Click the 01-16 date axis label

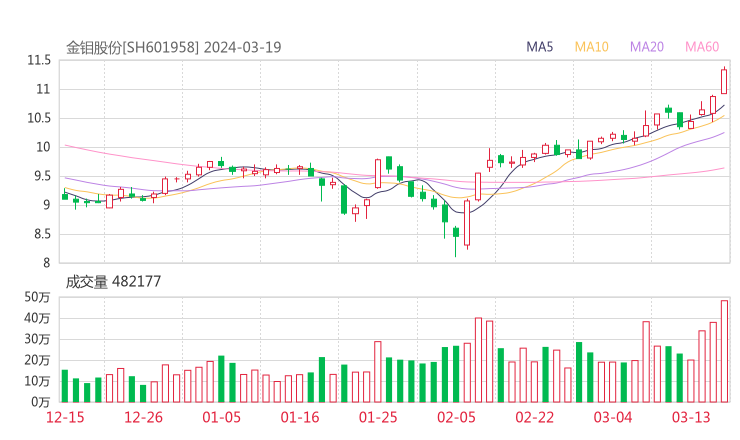pos(300,417)
